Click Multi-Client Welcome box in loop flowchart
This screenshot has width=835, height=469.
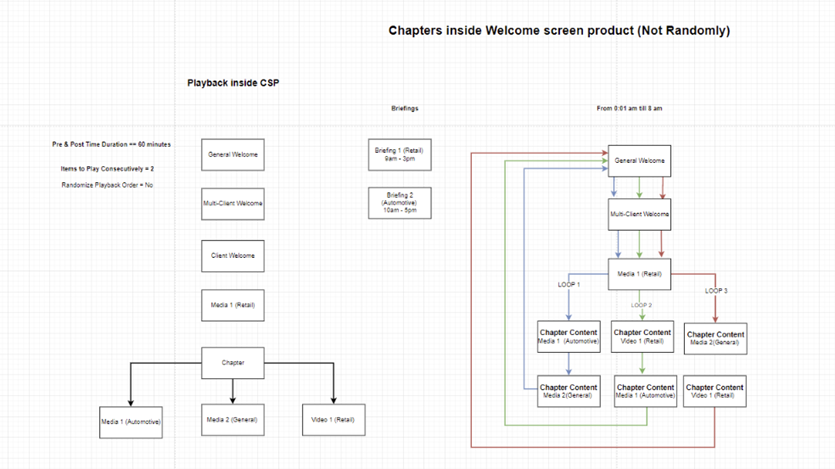(x=640, y=213)
